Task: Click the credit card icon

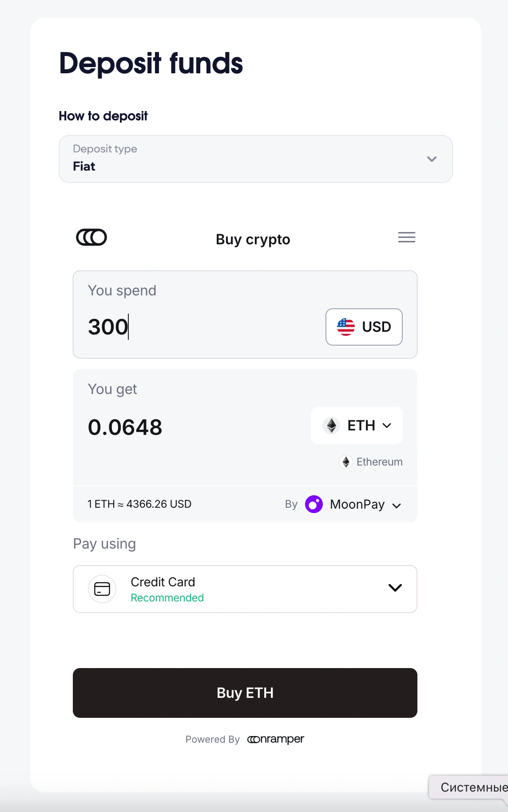Action: coord(102,589)
